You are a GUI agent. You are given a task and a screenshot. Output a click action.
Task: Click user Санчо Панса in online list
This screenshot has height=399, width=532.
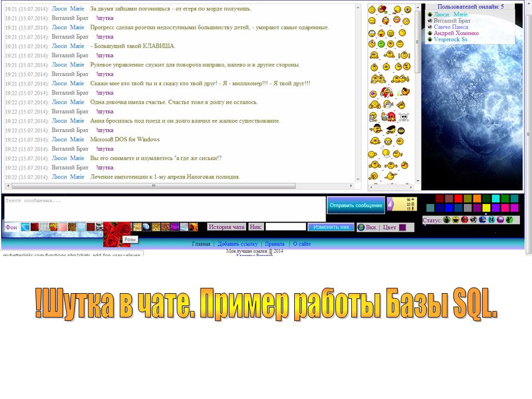click(451, 27)
